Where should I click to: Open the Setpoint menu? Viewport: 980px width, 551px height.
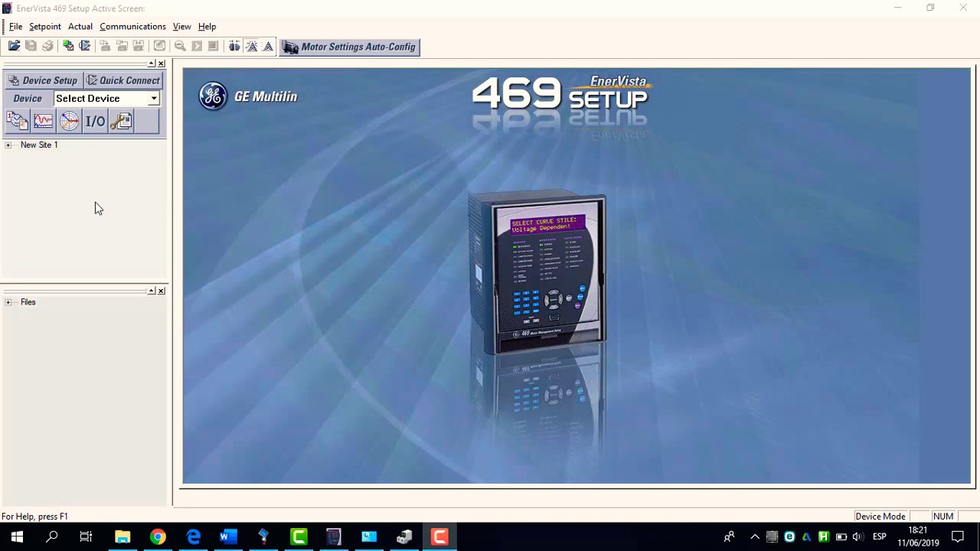(45, 26)
